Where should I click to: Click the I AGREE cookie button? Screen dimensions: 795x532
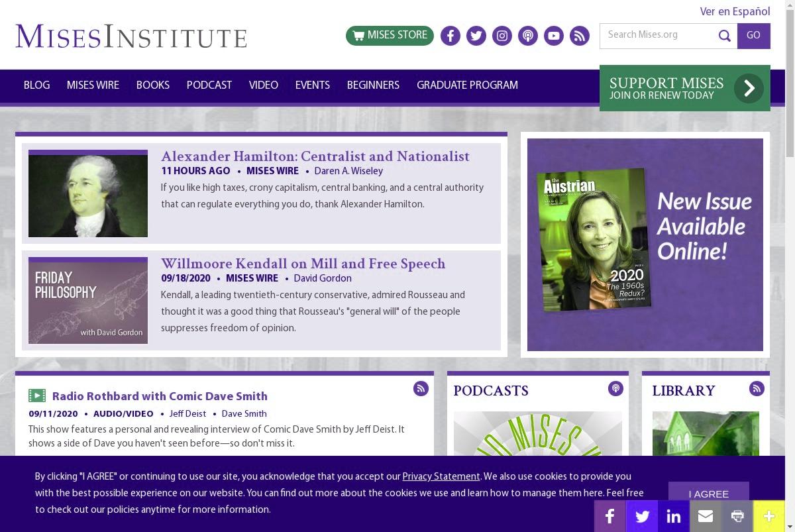click(709, 494)
